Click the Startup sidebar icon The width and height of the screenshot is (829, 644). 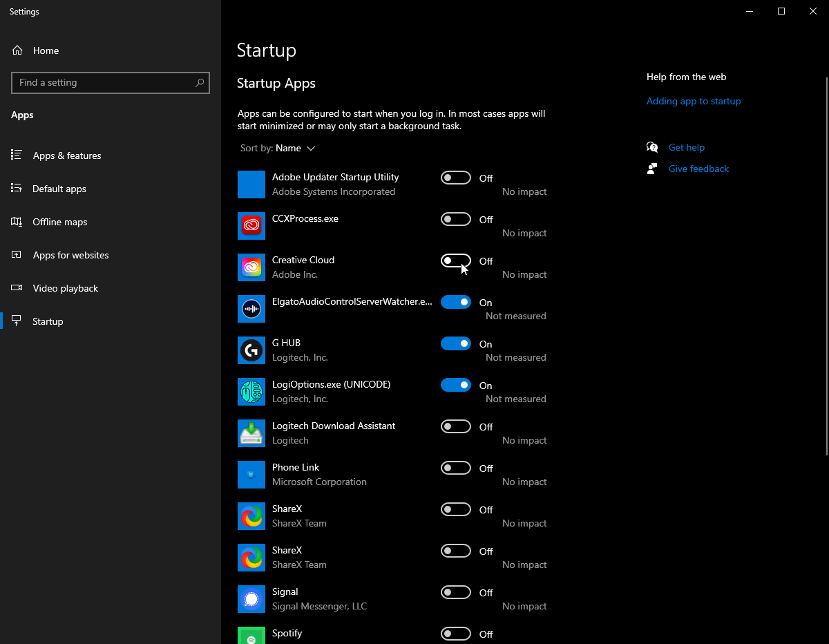pyautogui.click(x=17, y=321)
